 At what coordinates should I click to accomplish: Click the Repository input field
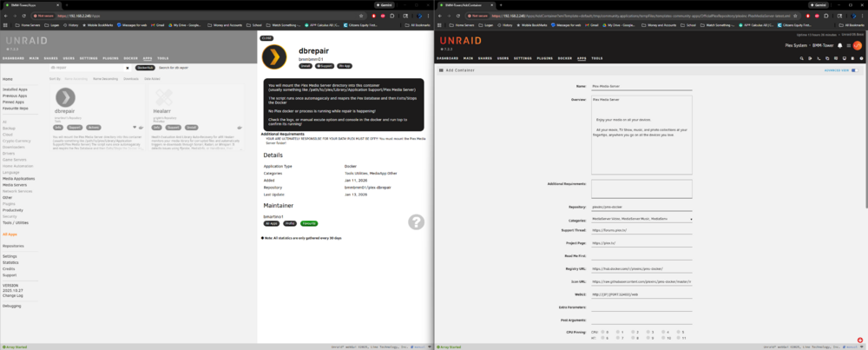(641, 207)
